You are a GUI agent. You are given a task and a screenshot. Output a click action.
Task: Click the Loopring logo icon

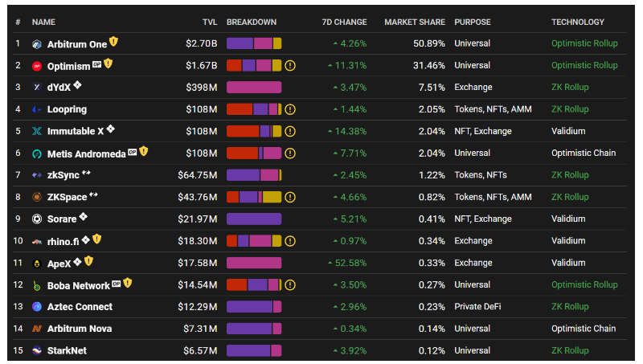point(37,109)
